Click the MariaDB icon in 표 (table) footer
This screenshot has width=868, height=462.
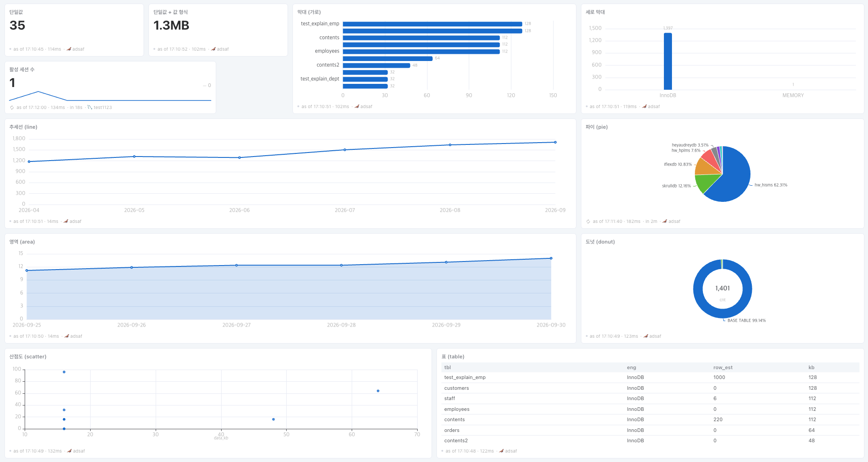click(502, 451)
